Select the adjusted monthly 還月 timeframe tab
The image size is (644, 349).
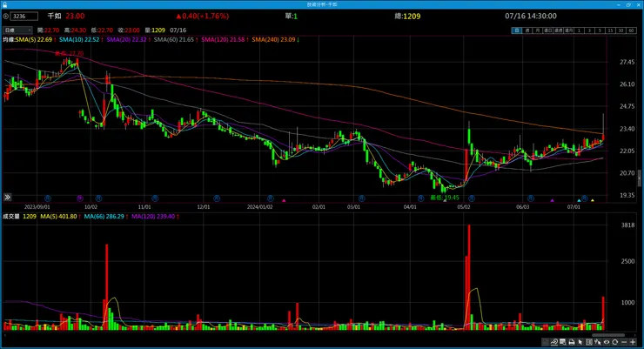[568, 30]
